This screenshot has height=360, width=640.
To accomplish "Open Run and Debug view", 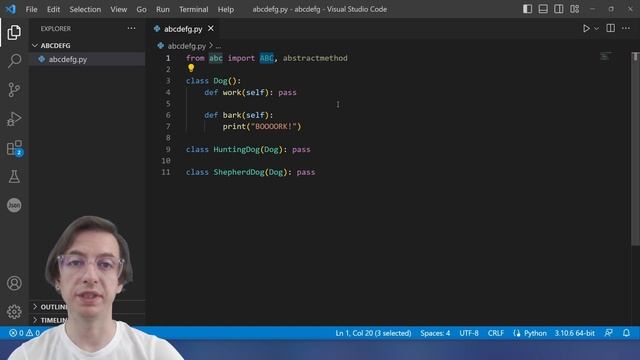I will [14, 119].
